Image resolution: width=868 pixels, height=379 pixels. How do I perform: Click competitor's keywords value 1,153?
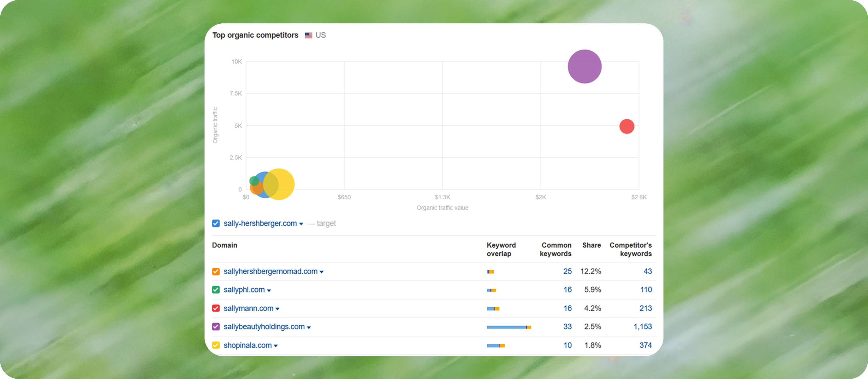point(643,327)
